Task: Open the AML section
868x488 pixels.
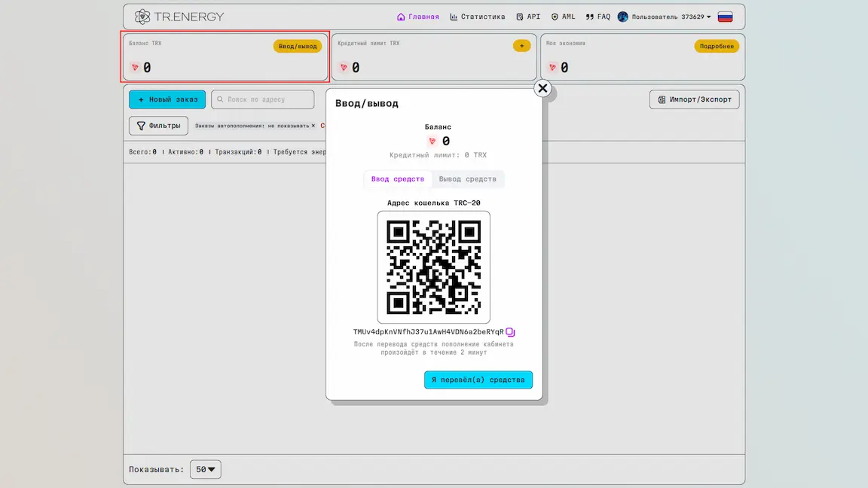Action: tap(563, 17)
